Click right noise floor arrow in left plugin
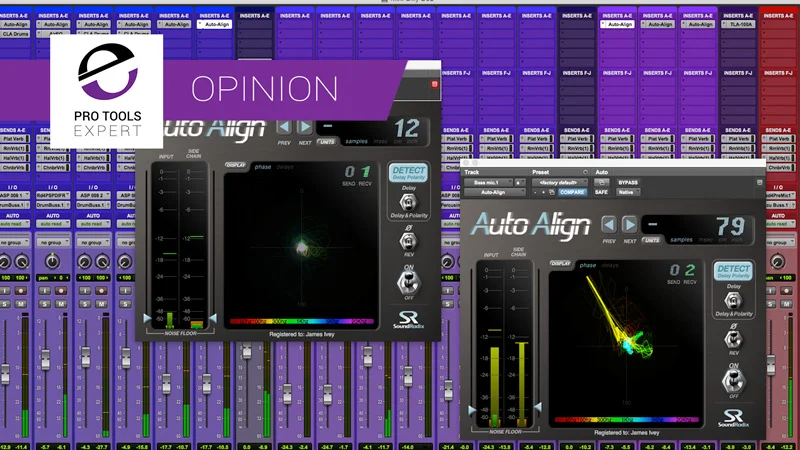The width and height of the screenshot is (800, 450). 213,318
